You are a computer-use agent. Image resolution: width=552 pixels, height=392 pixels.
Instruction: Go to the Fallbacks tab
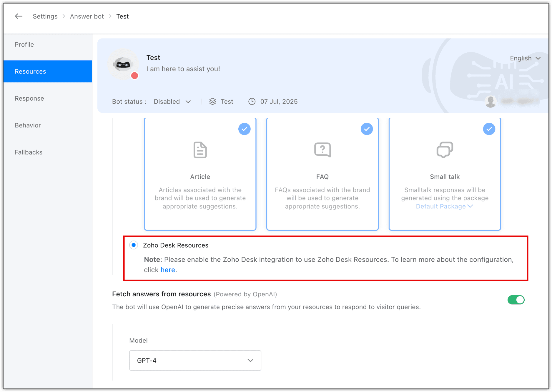pos(48,152)
